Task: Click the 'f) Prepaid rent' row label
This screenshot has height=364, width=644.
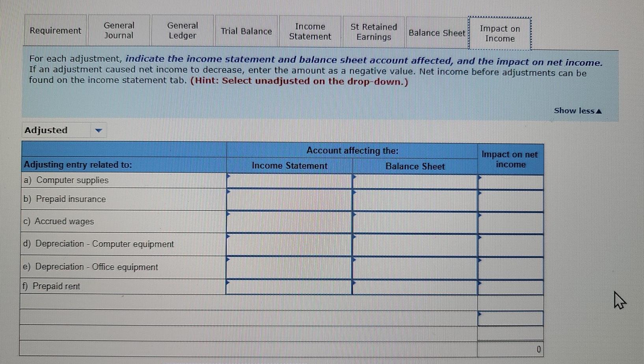Action: pyautogui.click(x=51, y=286)
